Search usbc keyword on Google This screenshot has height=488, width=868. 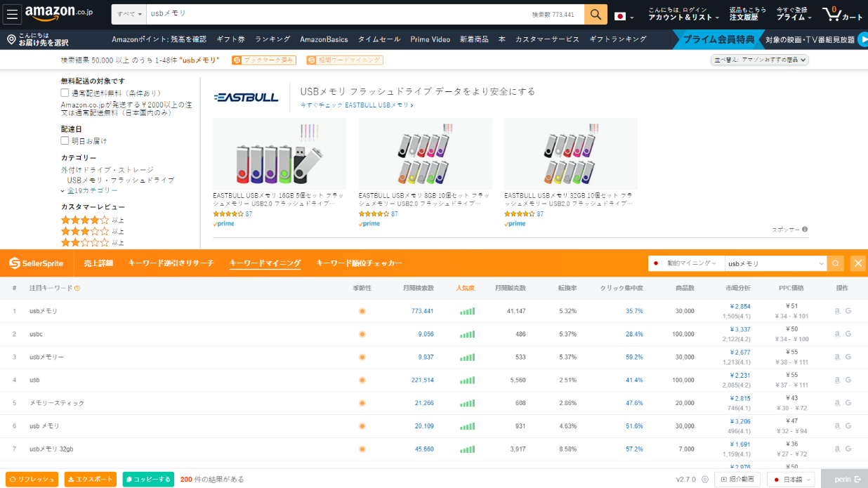848,334
